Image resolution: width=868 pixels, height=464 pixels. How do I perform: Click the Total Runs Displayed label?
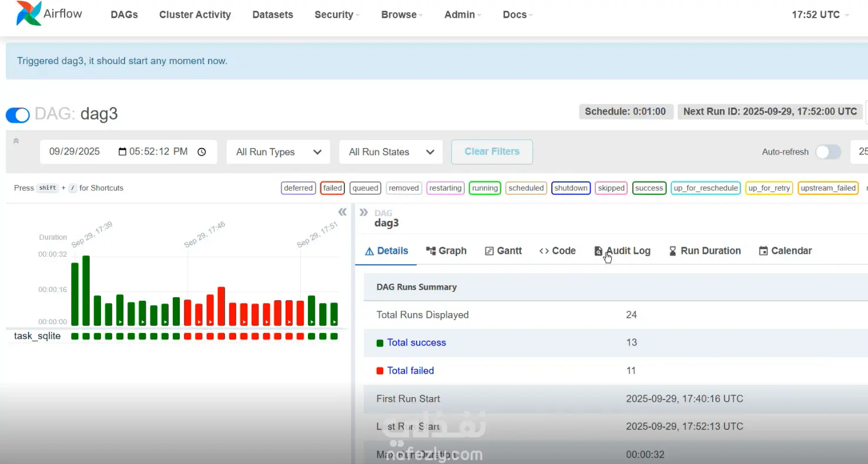click(423, 315)
